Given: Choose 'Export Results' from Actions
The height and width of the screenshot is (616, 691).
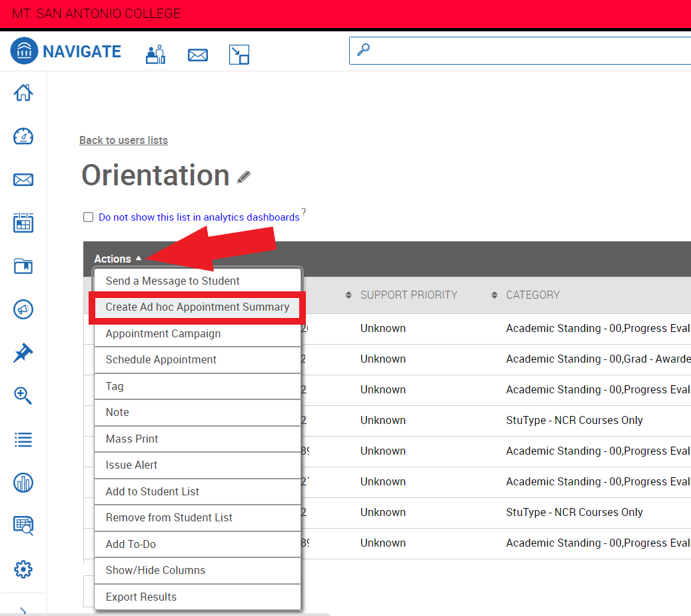Looking at the screenshot, I should click(197, 597).
